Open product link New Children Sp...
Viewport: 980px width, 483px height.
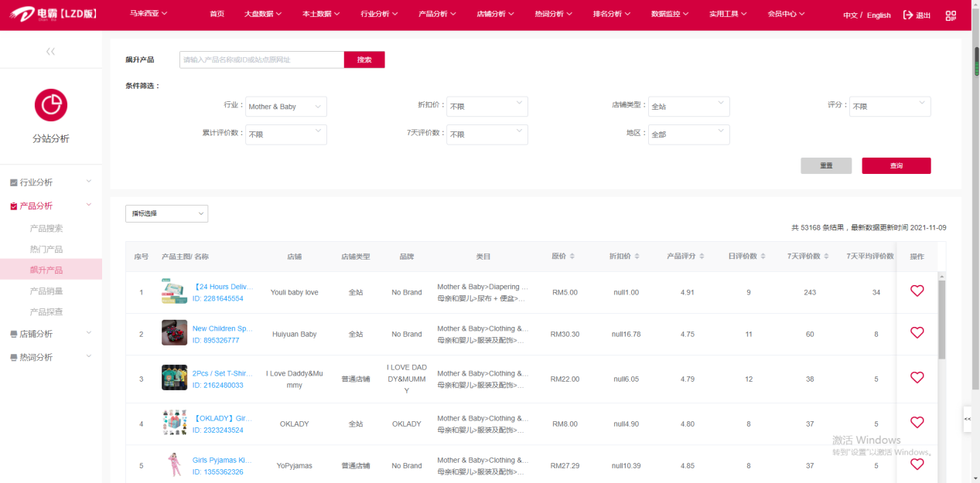tap(223, 328)
